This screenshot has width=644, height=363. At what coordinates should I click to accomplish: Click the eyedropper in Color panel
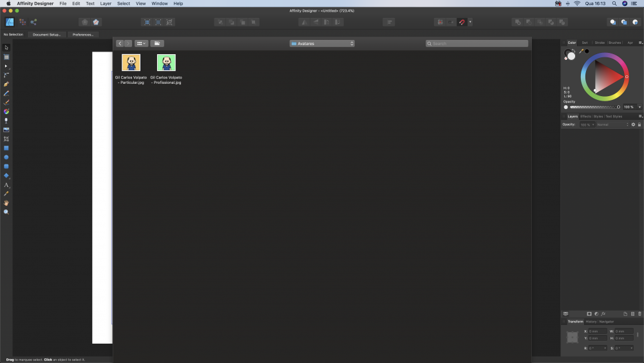click(x=581, y=52)
